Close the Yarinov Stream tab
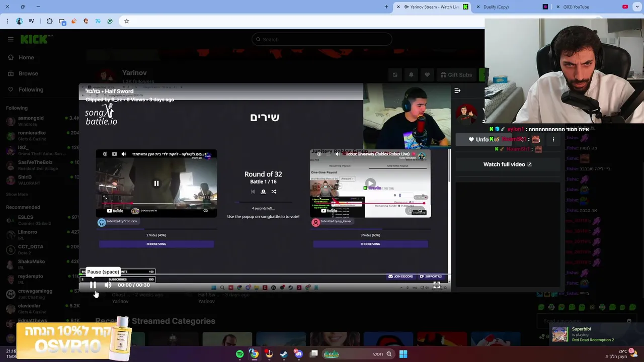 click(x=398, y=7)
